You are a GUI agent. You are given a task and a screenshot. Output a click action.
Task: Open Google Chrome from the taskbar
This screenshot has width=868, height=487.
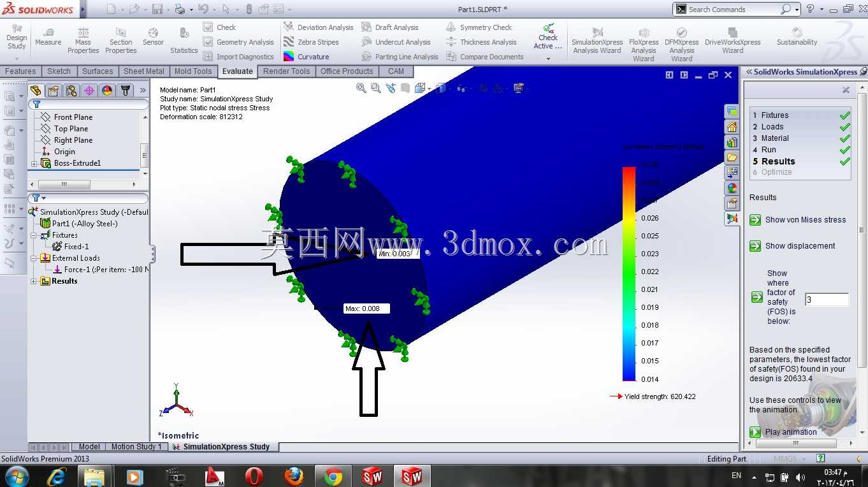point(333,476)
